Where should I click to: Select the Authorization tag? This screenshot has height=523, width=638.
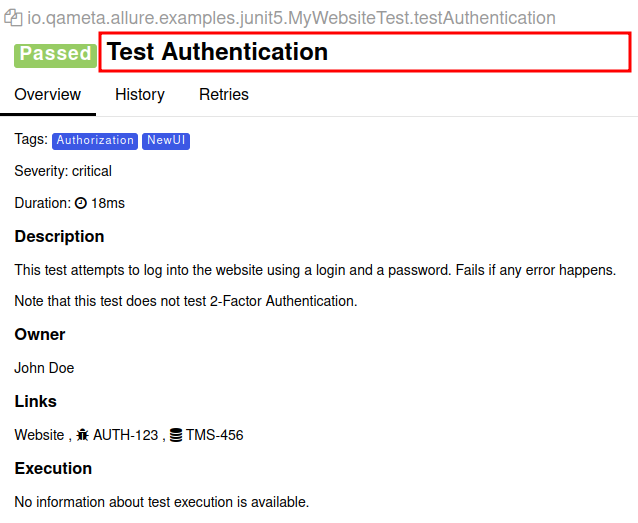tap(95, 141)
